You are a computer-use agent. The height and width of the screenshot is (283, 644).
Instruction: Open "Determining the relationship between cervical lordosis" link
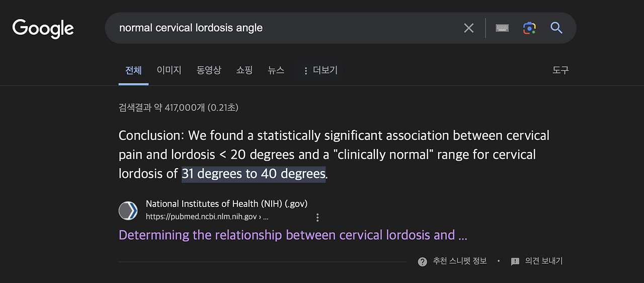293,235
